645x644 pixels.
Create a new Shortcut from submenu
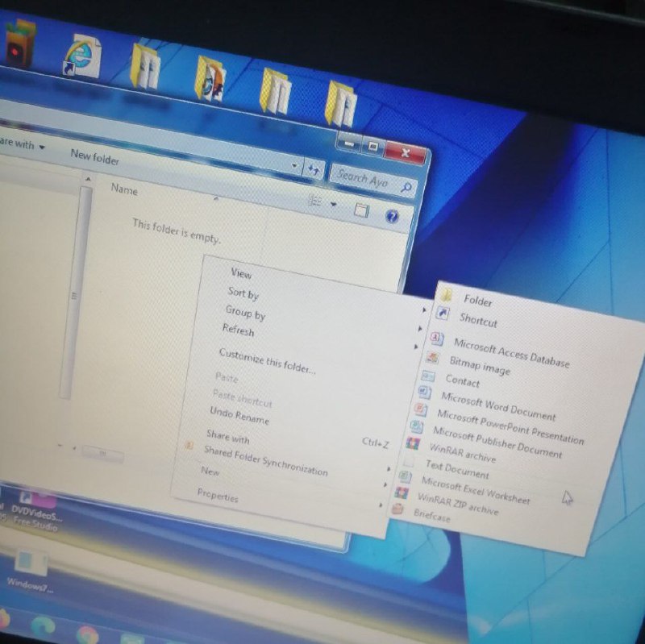tap(478, 319)
